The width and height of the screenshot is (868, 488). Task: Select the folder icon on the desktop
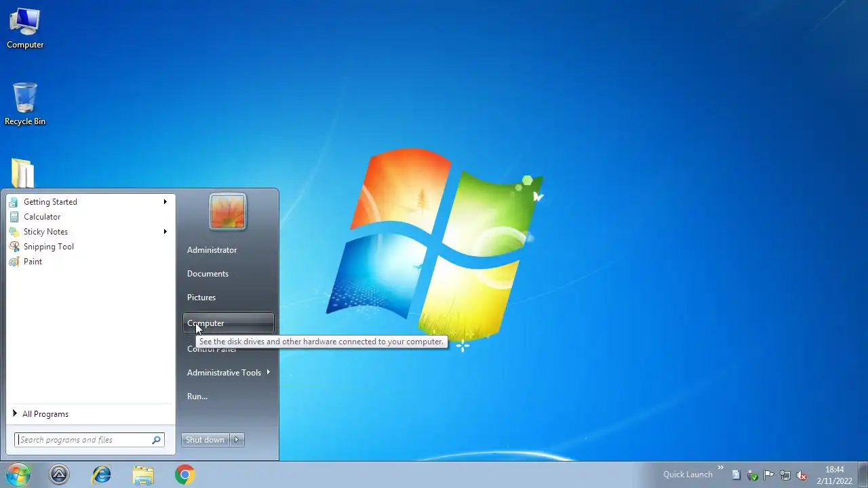(23, 174)
